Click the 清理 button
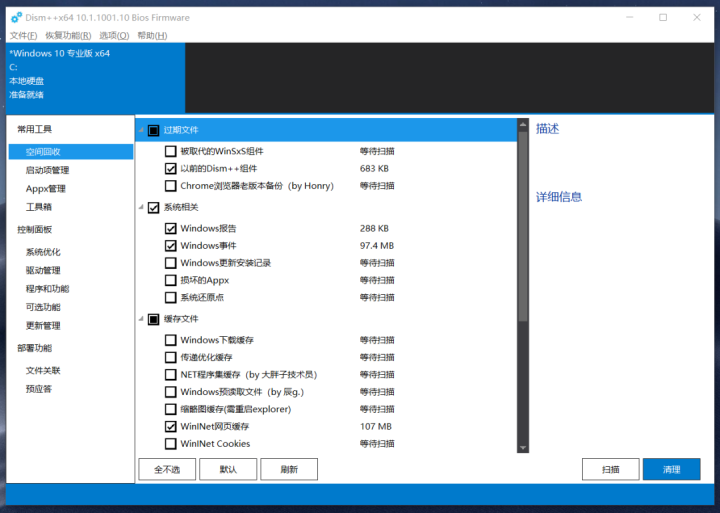Image resolution: width=720 pixels, height=513 pixels. pos(672,469)
